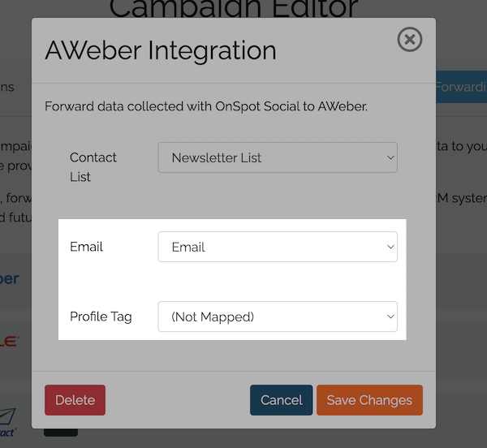
Task: Click the Campaign Editor page heading
Action: 233,10
